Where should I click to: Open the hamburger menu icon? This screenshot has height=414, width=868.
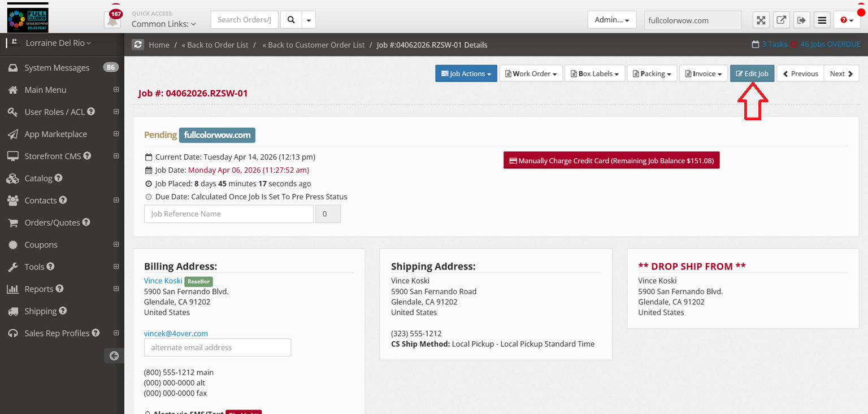point(822,20)
